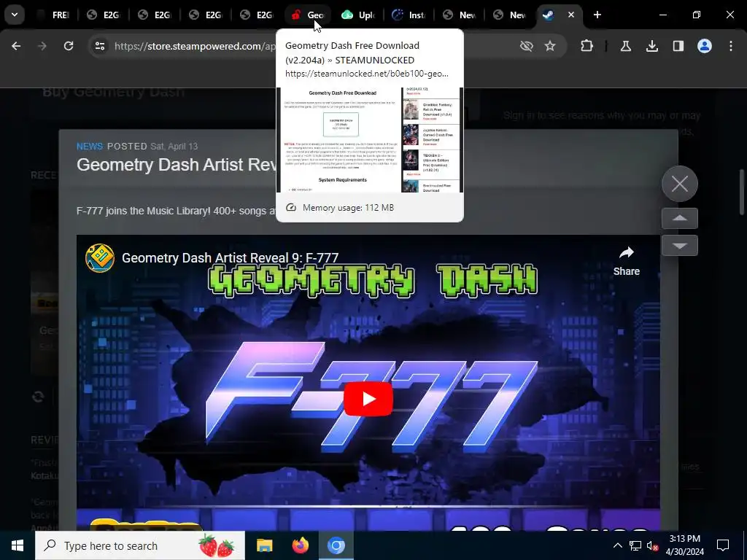
Task: Click the SteamUnlocked tab preview thumbnail
Action: click(x=370, y=140)
